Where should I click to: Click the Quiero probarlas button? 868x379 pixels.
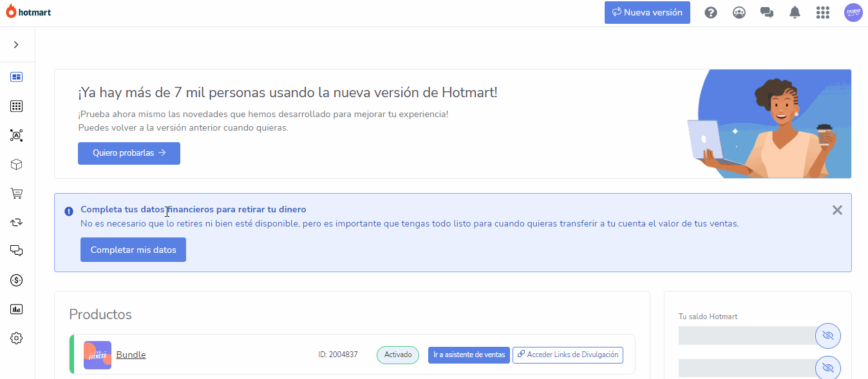(129, 153)
